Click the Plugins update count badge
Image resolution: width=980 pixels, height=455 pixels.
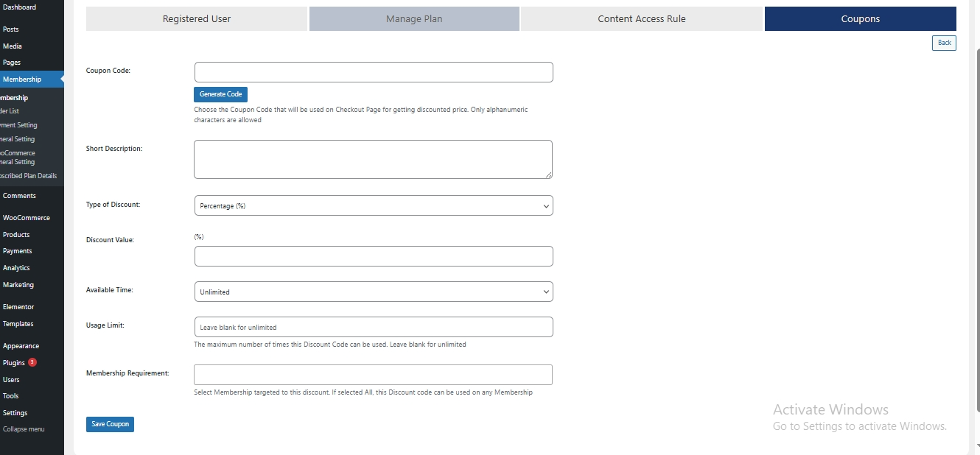pos(32,362)
